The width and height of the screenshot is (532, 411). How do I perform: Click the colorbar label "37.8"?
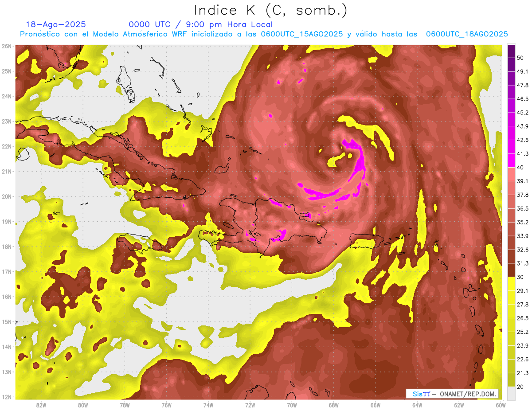pyautogui.click(x=522, y=195)
